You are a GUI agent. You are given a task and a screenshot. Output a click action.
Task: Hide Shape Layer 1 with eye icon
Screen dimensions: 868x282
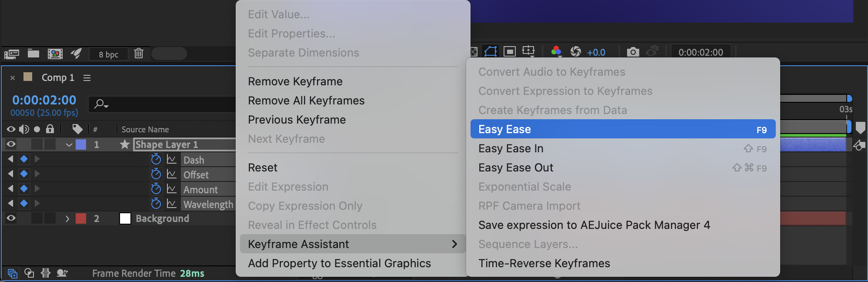(x=11, y=144)
